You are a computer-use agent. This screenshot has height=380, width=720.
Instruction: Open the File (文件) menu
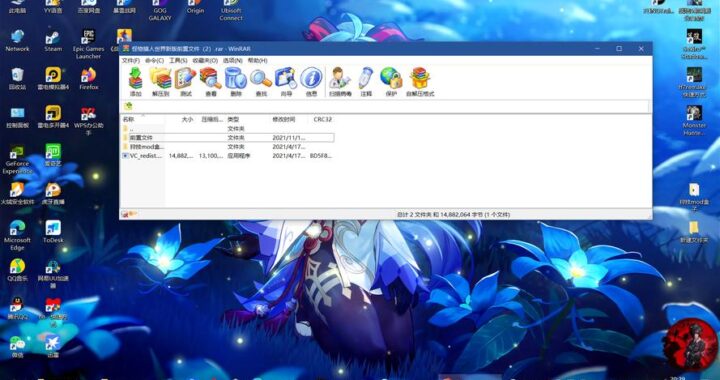[x=131, y=61]
